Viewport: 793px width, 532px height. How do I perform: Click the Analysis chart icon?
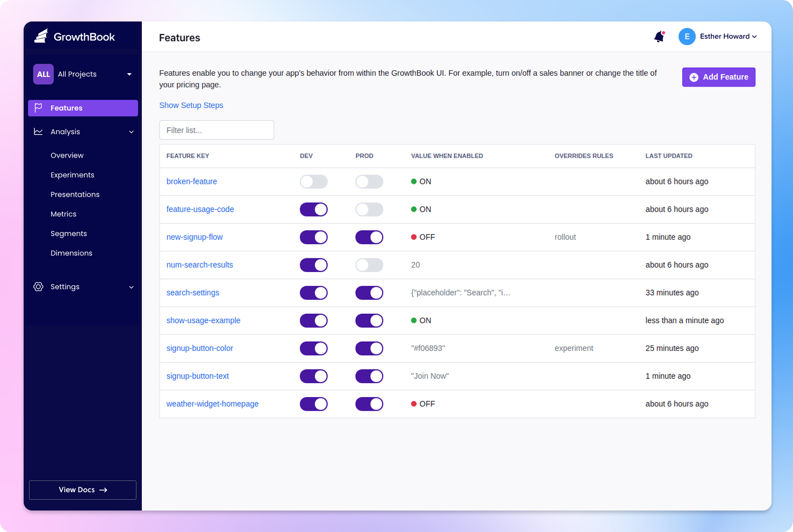tap(38, 131)
